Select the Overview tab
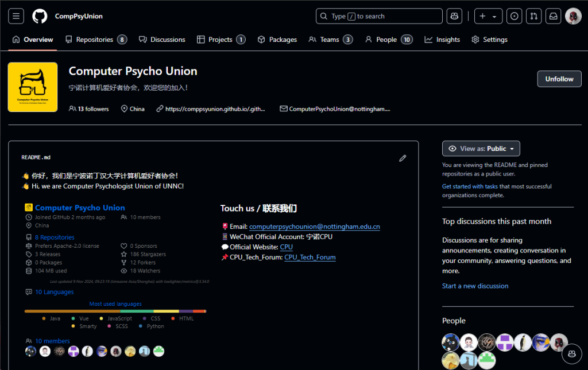The height and width of the screenshot is (370, 588). coord(33,40)
